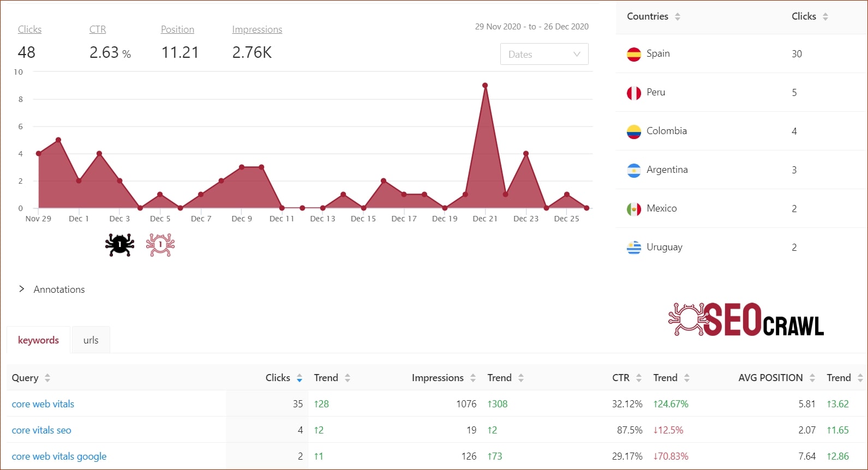868x470 pixels.
Task: Click the 32.12% CTR cell
Action: point(627,404)
